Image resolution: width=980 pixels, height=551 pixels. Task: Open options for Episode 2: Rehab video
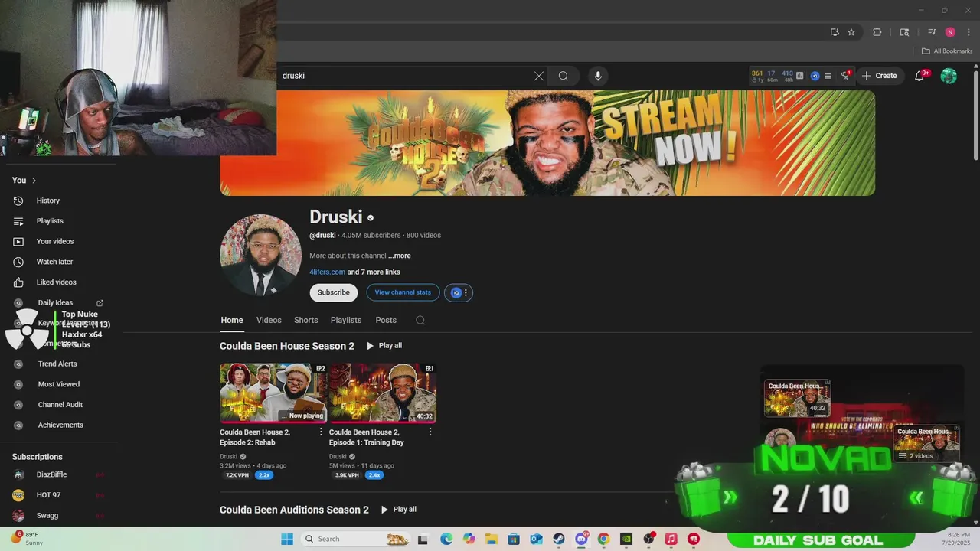321,432
